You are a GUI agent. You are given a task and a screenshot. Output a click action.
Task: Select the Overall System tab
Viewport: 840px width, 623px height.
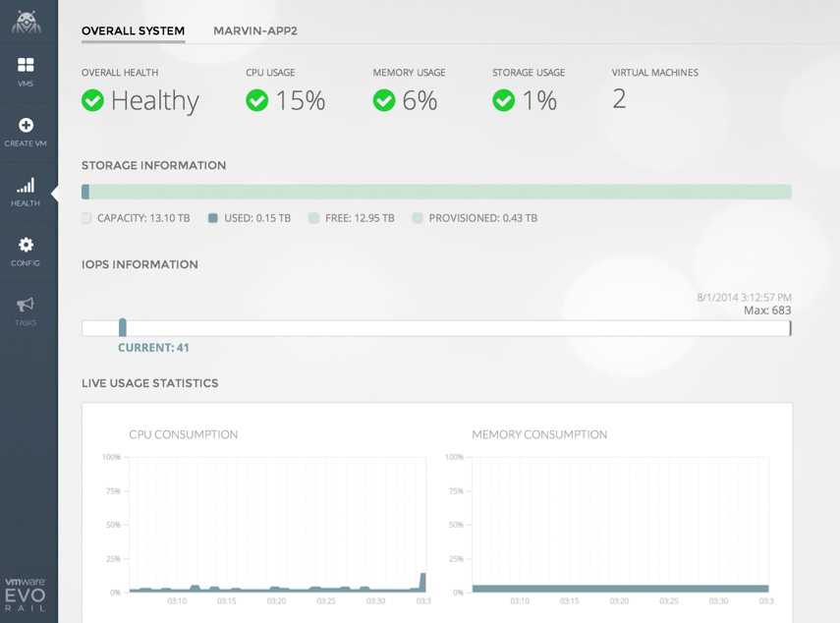133,31
